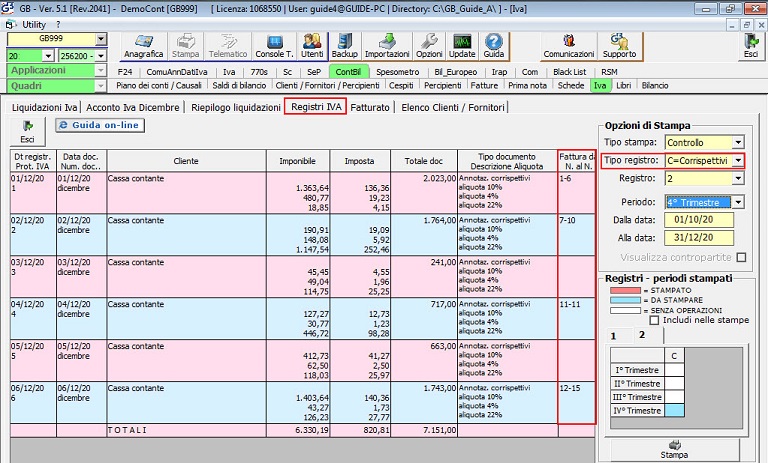Expand the Quadri dropdown

[x=100, y=86]
